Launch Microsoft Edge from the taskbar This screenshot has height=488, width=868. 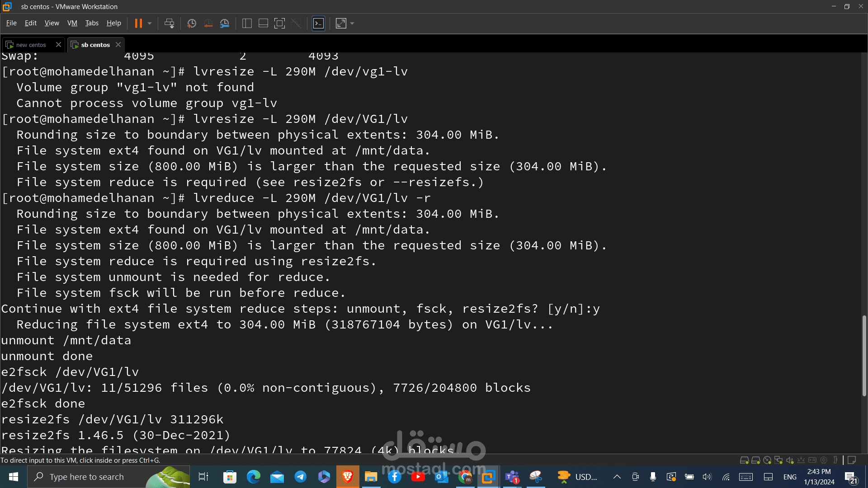254,477
